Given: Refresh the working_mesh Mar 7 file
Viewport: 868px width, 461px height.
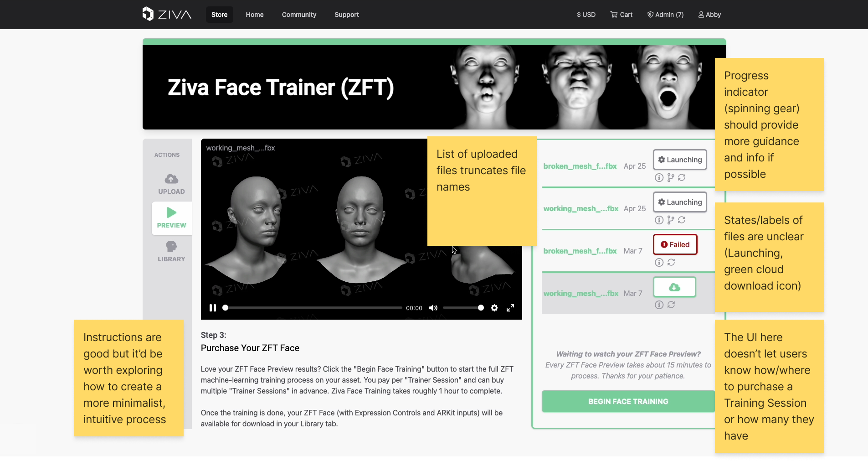Looking at the screenshot, I should pyautogui.click(x=671, y=305).
